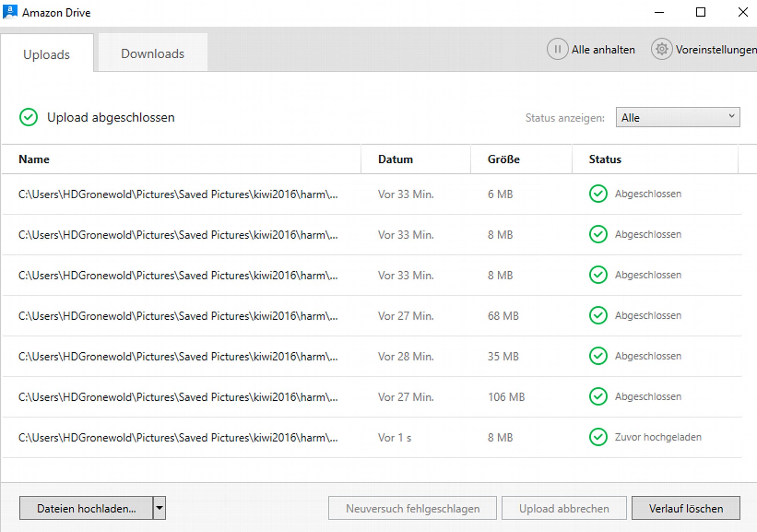Click the pause icon for Alle anhalten
Viewport: 757px width, 532px height.
point(558,49)
